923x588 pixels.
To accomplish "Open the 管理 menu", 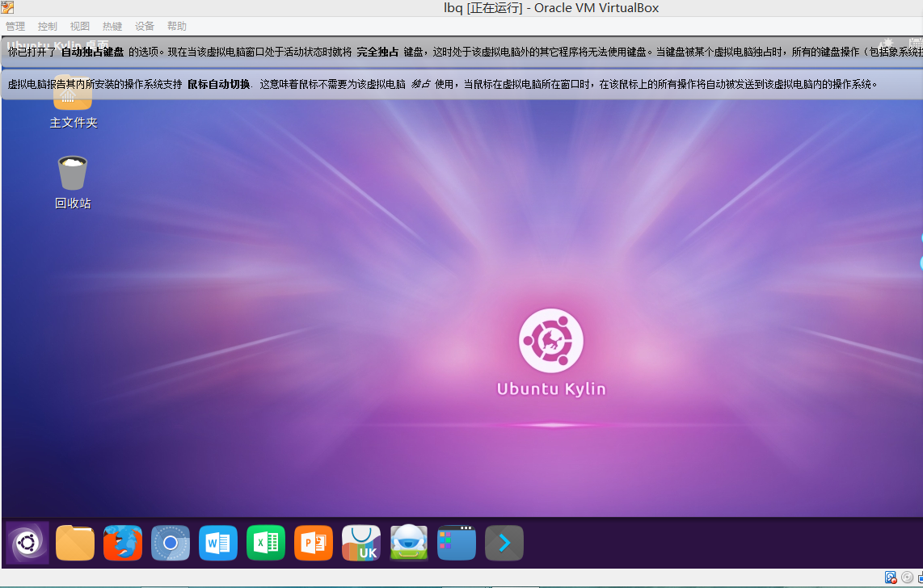I will coord(15,26).
